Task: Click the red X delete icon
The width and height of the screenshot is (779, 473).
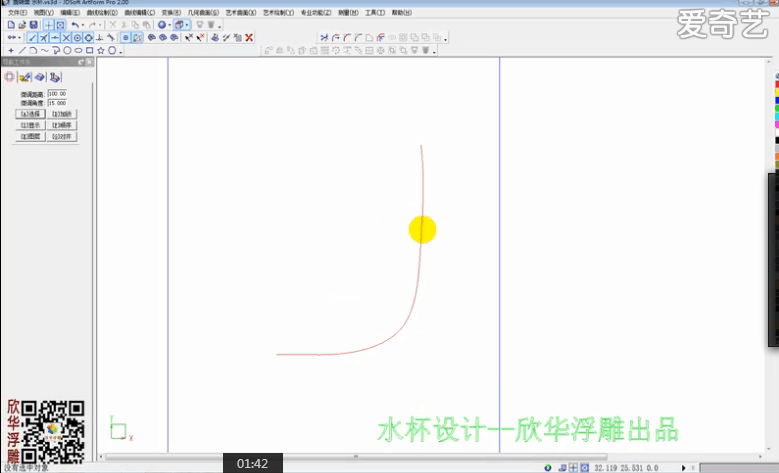Action: click(x=249, y=37)
